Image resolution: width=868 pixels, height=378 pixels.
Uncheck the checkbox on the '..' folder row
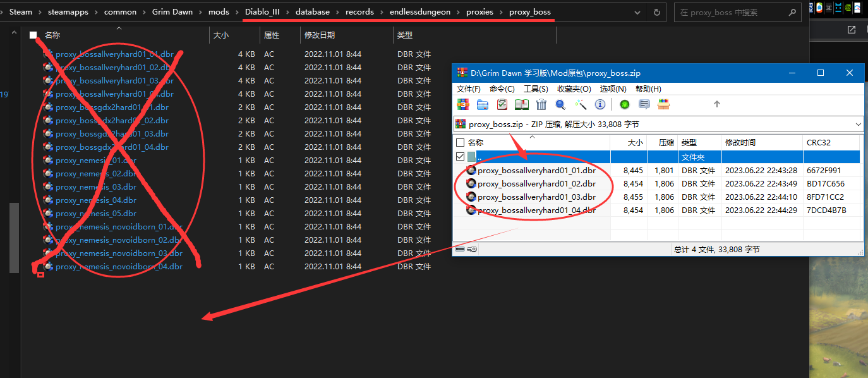click(x=461, y=156)
